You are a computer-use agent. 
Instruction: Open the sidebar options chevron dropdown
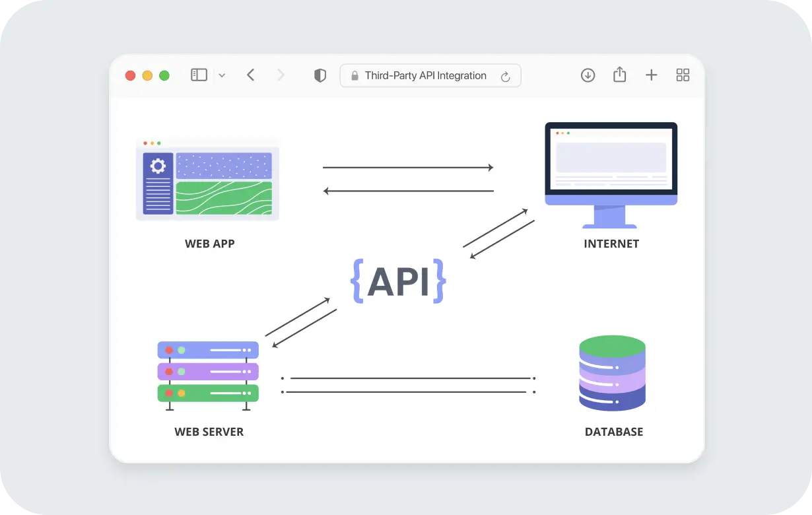pyautogui.click(x=222, y=75)
